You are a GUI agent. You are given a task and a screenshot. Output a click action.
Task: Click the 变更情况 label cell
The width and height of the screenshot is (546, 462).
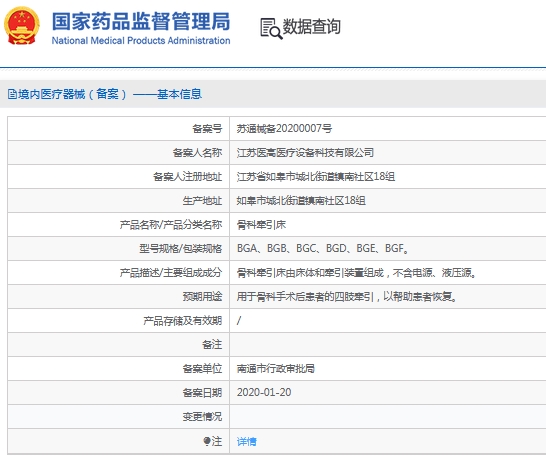(118, 416)
